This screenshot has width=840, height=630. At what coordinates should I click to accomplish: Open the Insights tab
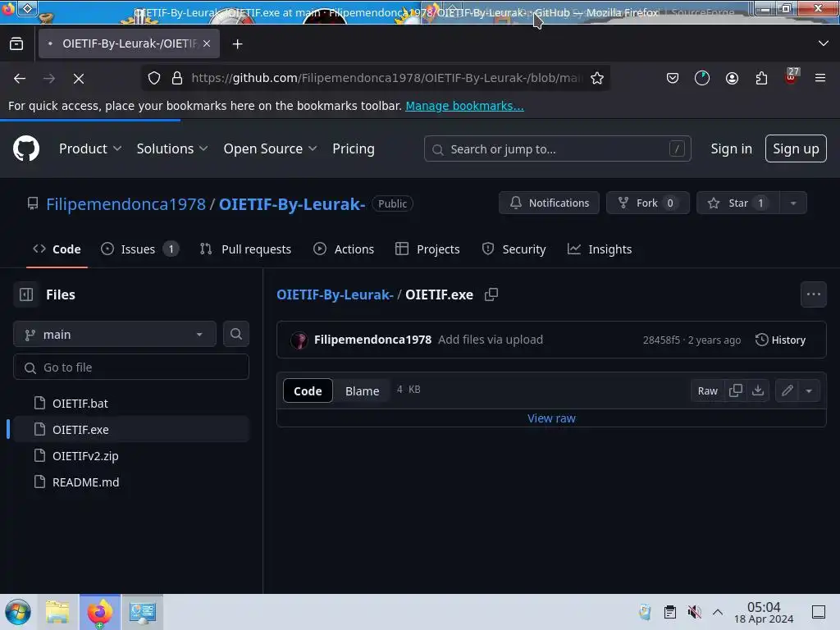click(x=600, y=249)
